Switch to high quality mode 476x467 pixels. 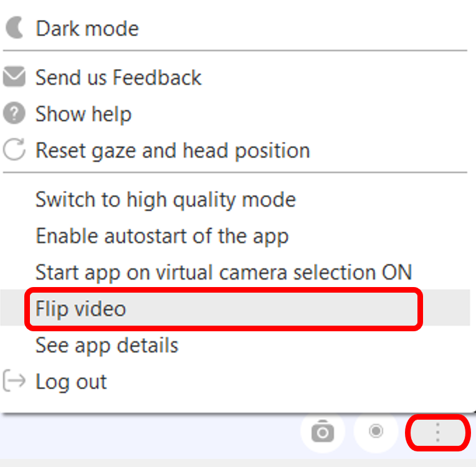[x=165, y=200]
